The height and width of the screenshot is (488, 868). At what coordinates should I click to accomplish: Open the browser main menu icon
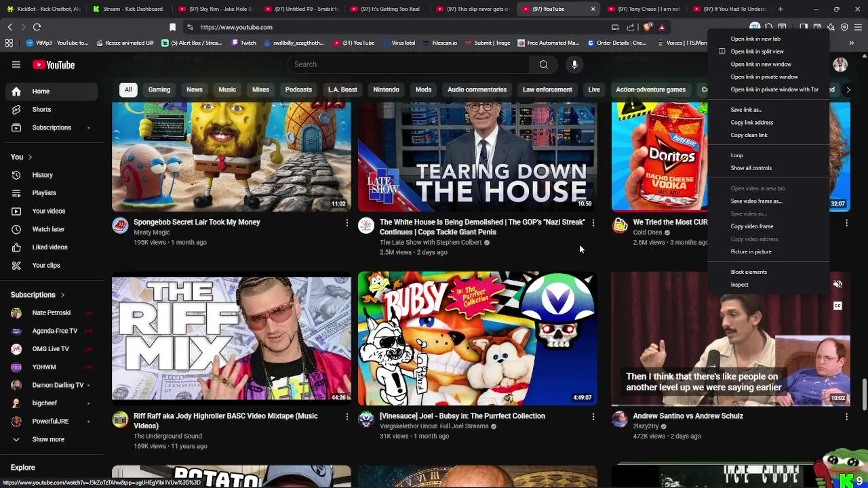[x=858, y=27]
